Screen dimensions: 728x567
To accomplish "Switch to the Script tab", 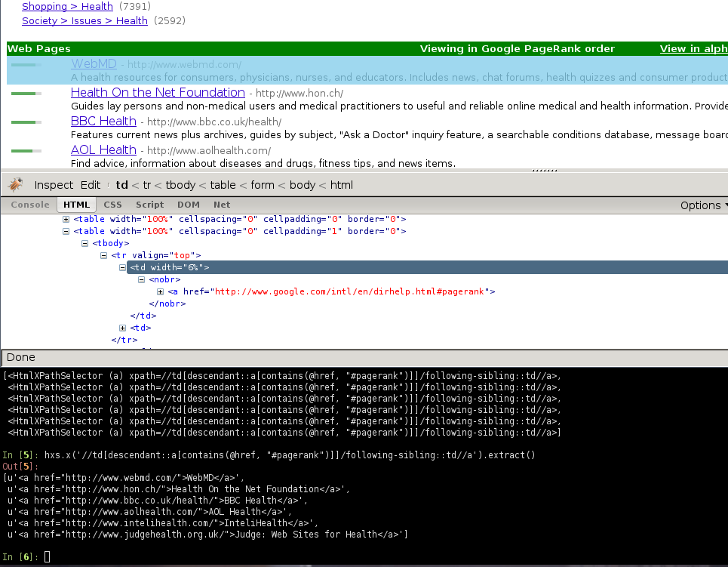I will [149, 205].
